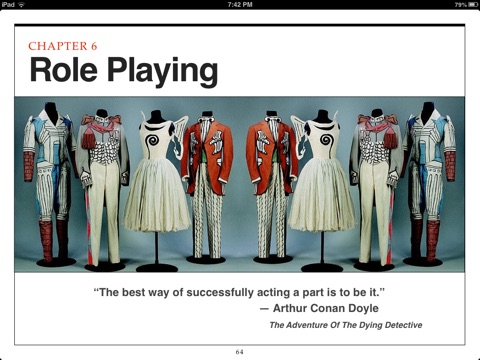Tap the Wi-Fi icon in status bar
The height and width of the screenshot is (360, 480).
click(x=21, y=5)
